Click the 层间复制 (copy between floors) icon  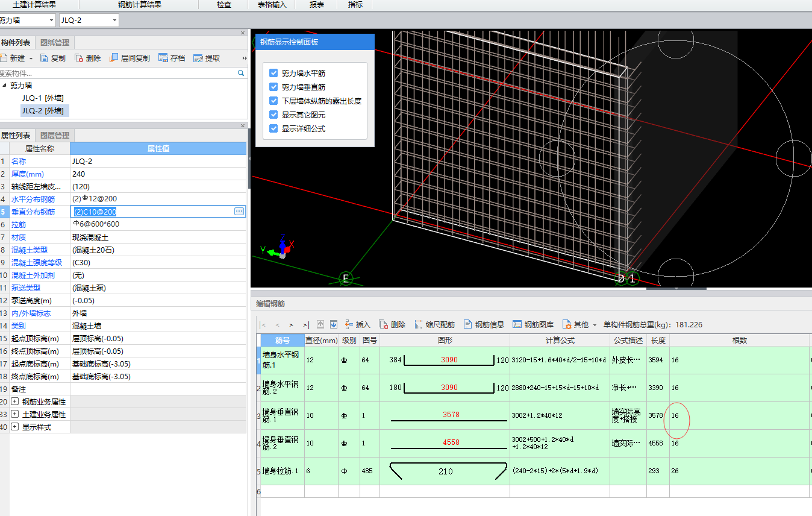pos(114,58)
